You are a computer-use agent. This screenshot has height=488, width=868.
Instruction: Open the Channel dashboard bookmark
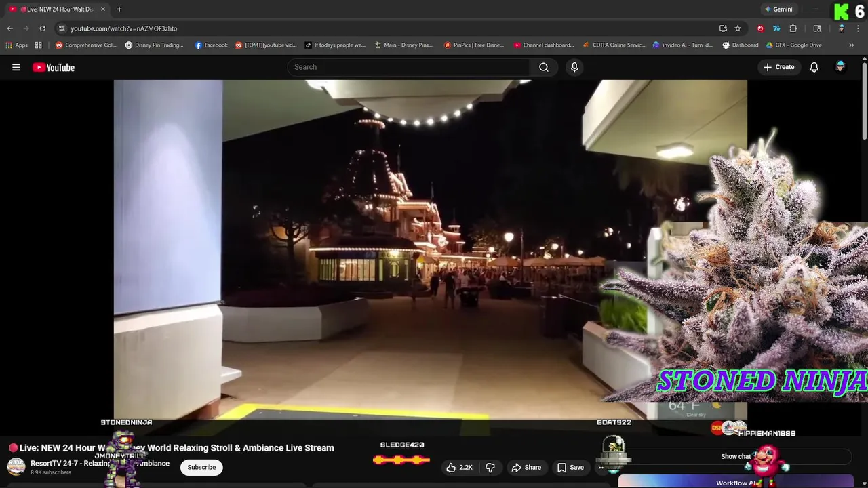[x=544, y=45]
